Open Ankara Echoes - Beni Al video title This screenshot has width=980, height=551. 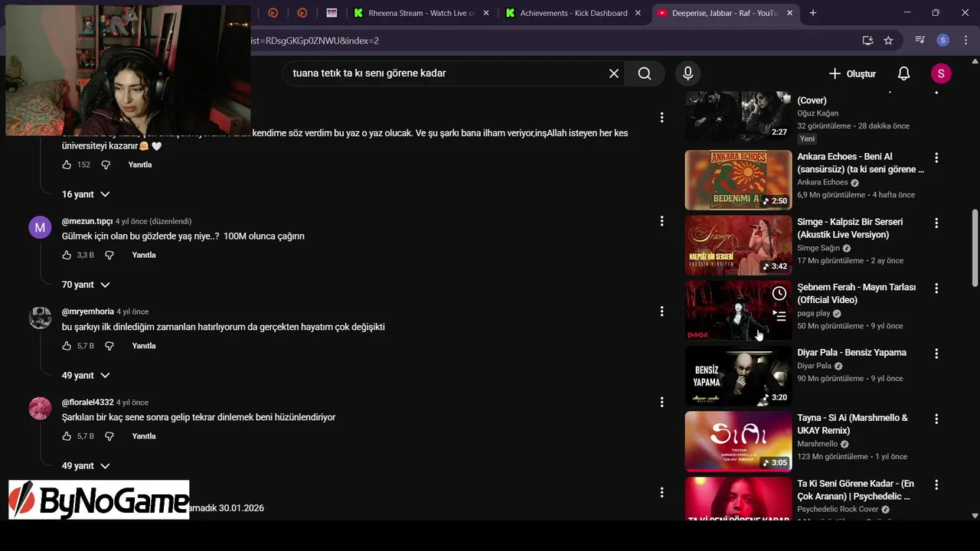(861, 163)
